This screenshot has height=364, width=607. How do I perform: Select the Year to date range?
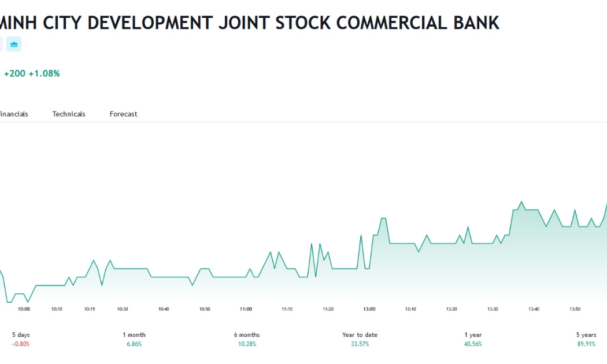pos(360,339)
